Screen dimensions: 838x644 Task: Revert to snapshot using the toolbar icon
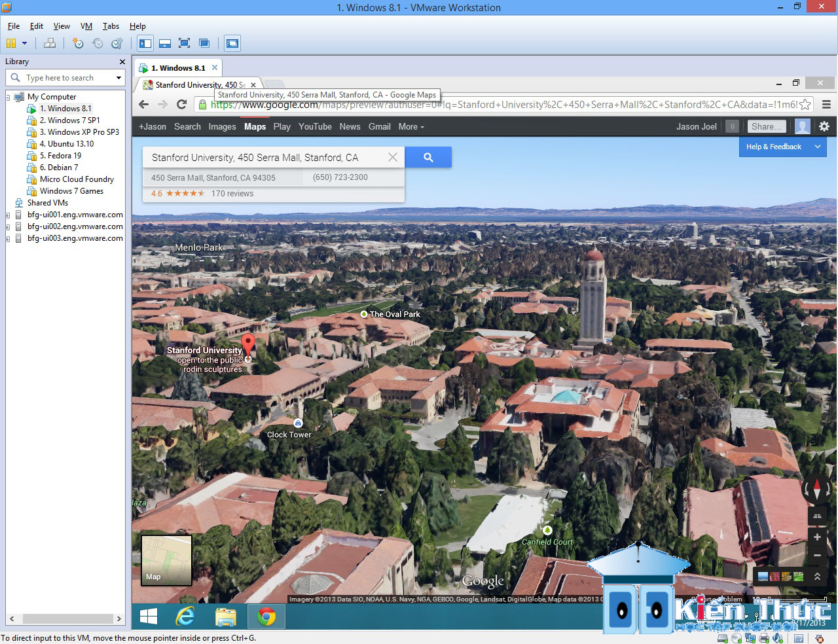click(98, 43)
